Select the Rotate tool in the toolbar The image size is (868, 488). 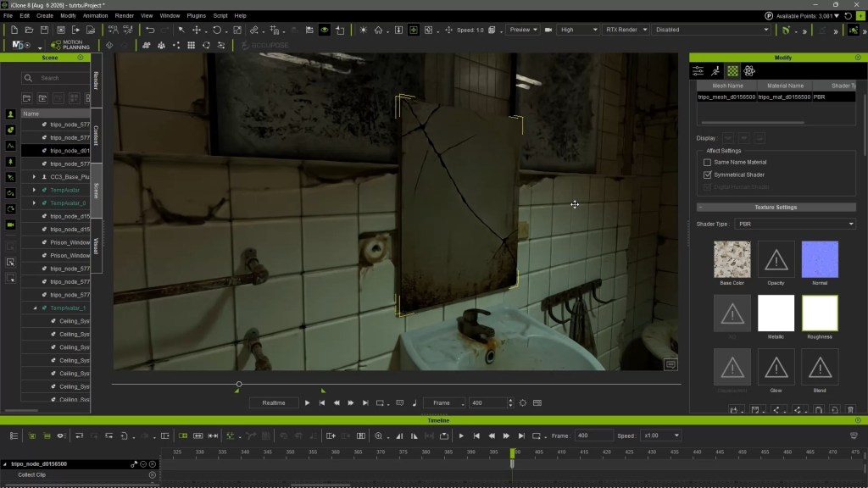click(217, 30)
